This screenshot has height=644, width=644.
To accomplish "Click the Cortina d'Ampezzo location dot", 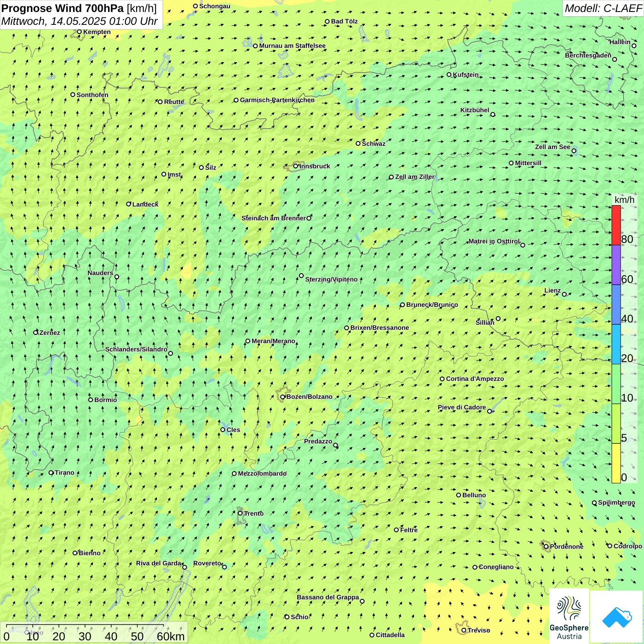I will tap(443, 379).
